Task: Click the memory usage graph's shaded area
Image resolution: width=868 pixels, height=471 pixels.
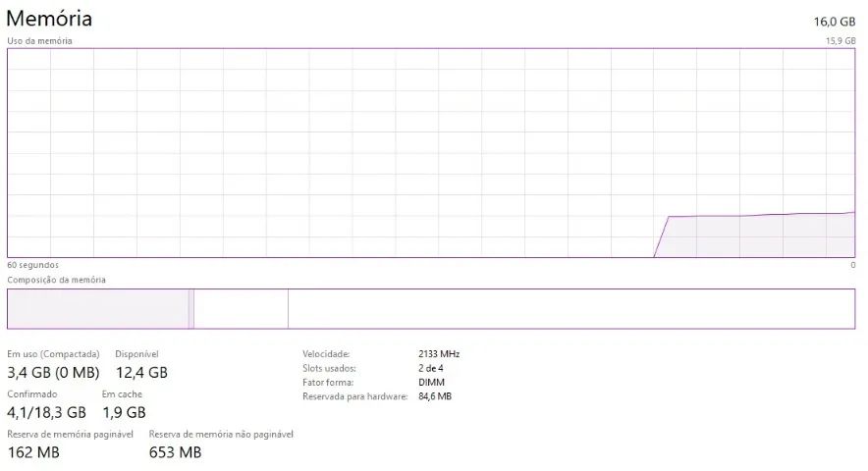Action: 756,236
